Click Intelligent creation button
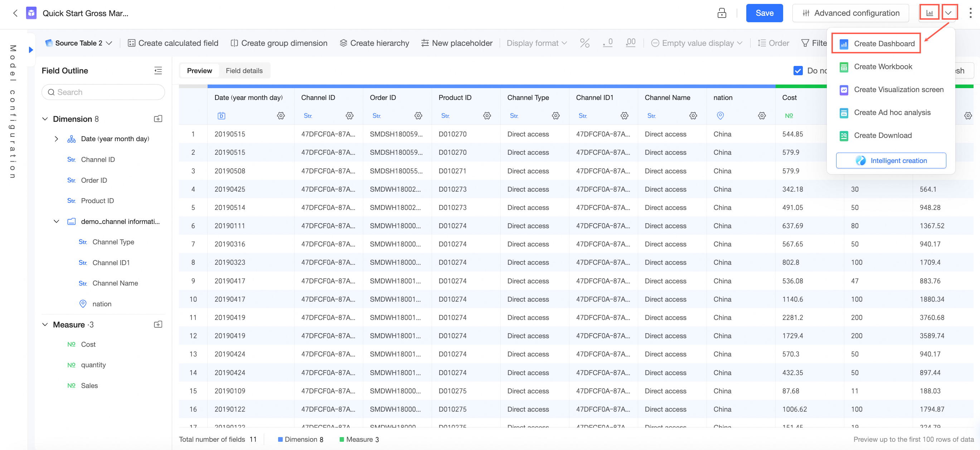The height and width of the screenshot is (450, 980). click(891, 160)
